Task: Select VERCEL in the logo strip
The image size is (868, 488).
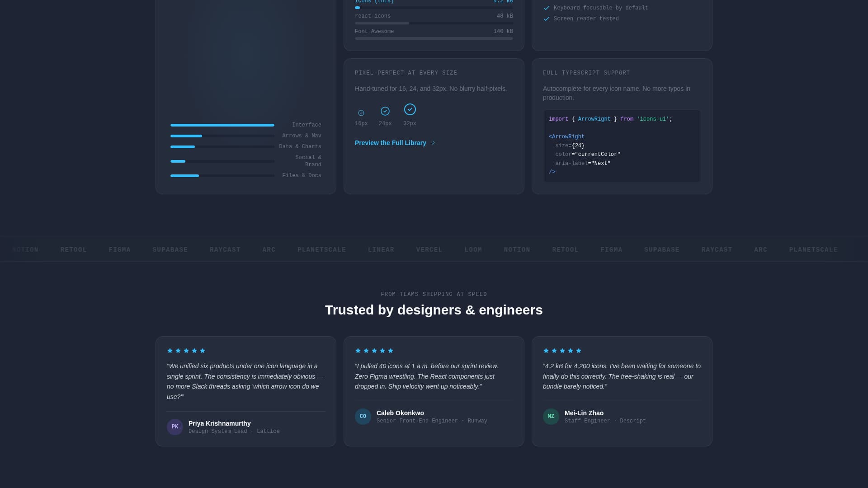Action: 429,249
